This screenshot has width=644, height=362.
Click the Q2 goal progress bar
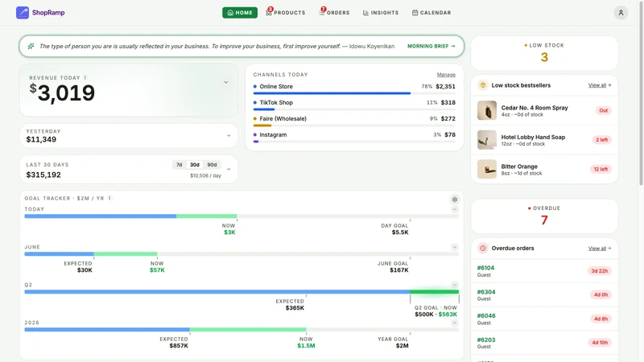(x=242, y=292)
